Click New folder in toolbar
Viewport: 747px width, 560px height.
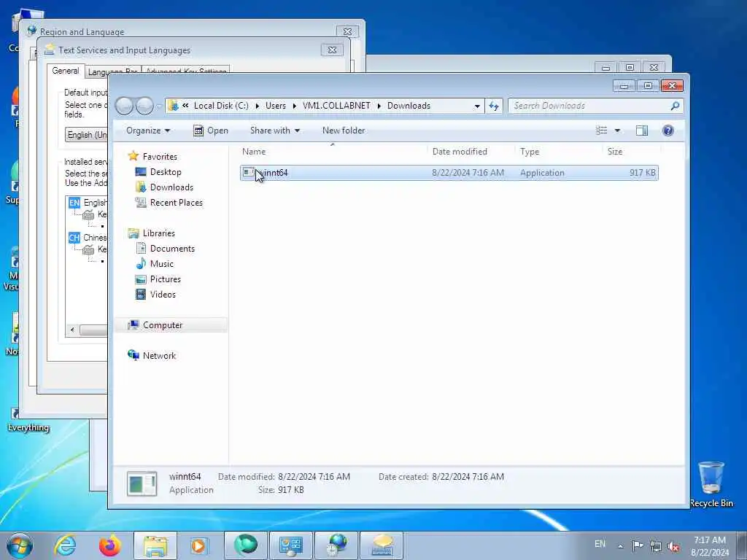(x=344, y=131)
